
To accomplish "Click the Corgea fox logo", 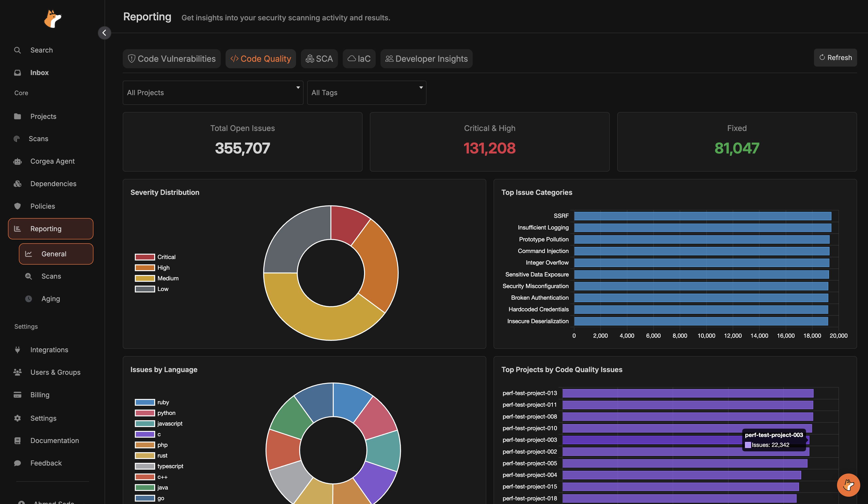I will [x=52, y=19].
